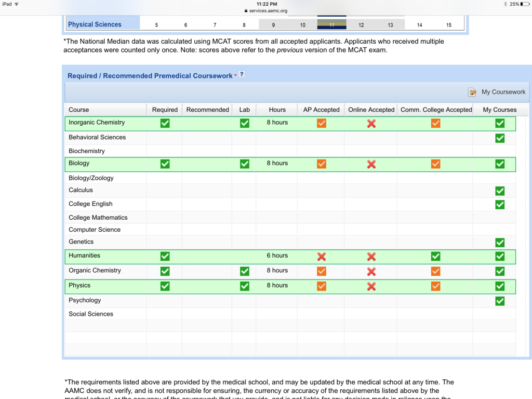Click the address bar lock icon

(246, 11)
